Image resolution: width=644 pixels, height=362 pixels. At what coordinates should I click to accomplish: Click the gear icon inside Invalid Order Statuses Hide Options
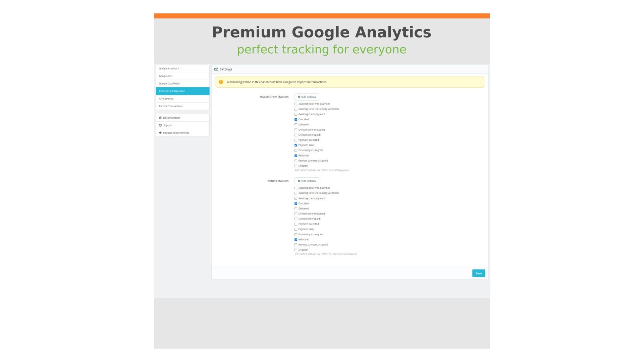299,97
